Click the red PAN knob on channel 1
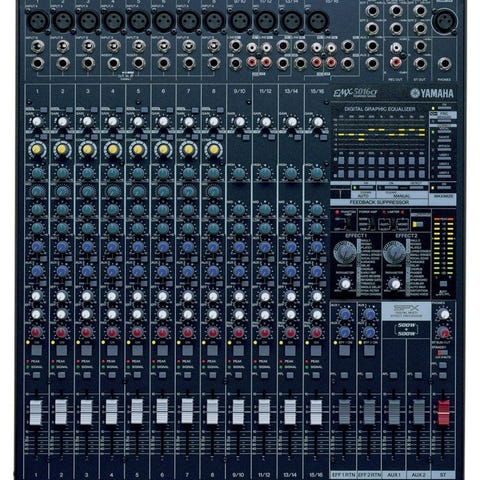Viewport: 480px width, 480px height. (36, 332)
